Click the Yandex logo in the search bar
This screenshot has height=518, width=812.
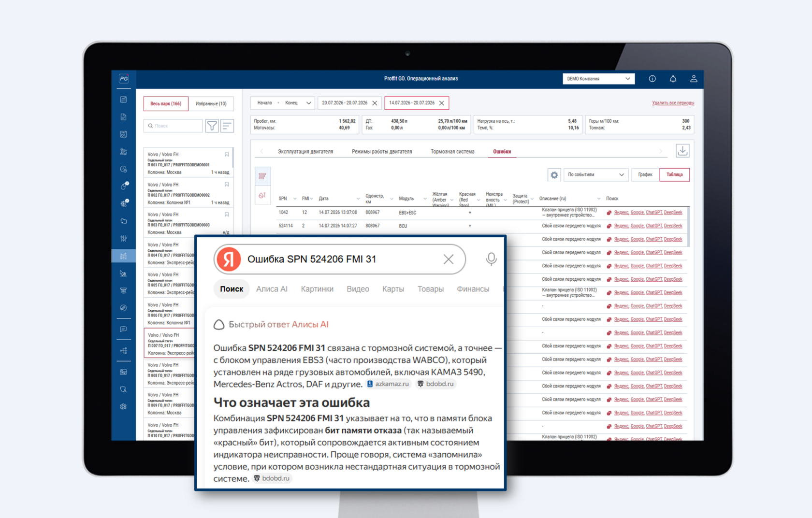[229, 259]
